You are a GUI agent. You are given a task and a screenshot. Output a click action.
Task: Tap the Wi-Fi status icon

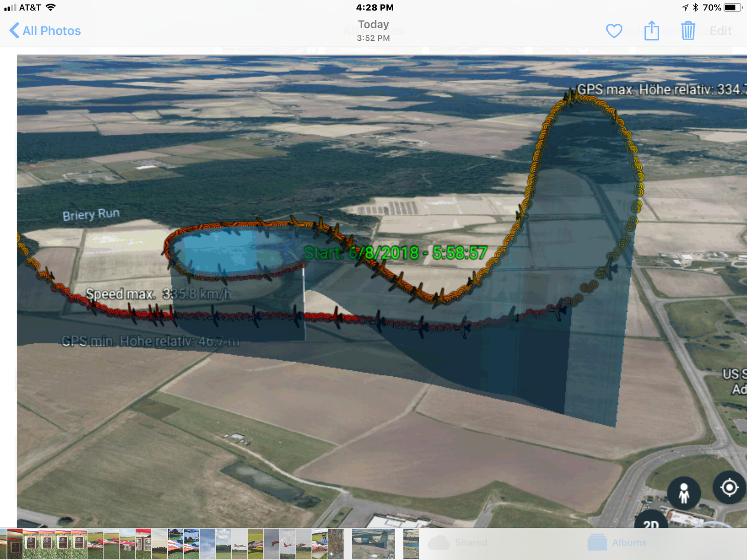[x=50, y=7]
